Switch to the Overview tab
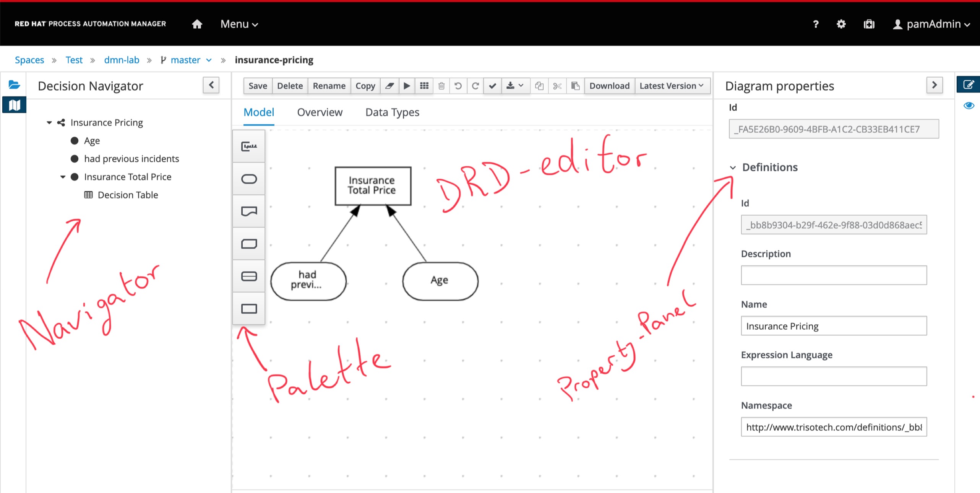Viewport: 980px width, 493px height. 320,112
